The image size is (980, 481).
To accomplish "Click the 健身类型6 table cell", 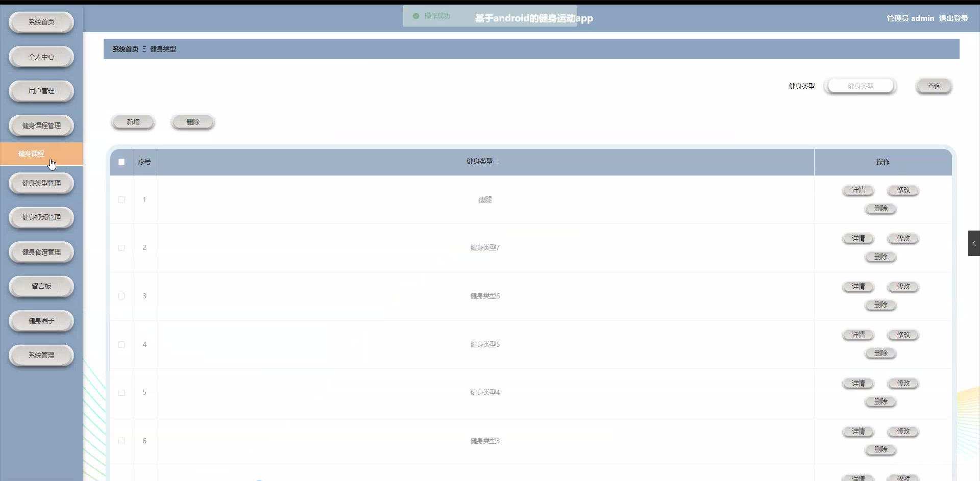I will tap(485, 296).
